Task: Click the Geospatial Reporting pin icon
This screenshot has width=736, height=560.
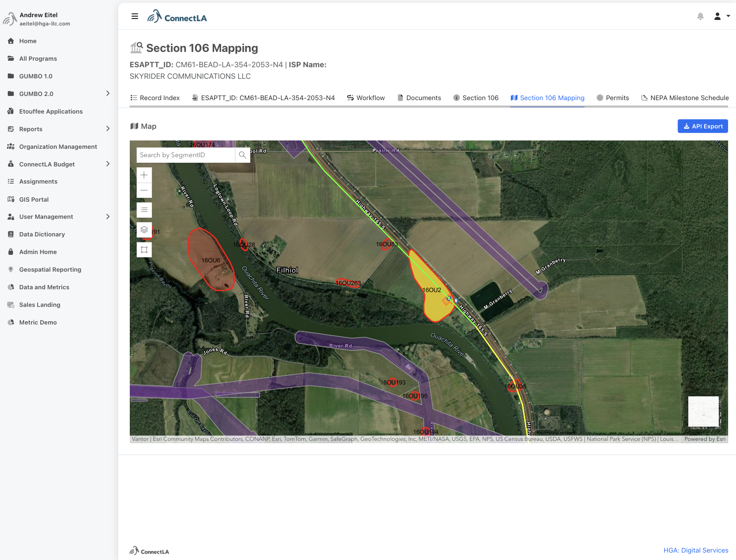Action: 11,269
